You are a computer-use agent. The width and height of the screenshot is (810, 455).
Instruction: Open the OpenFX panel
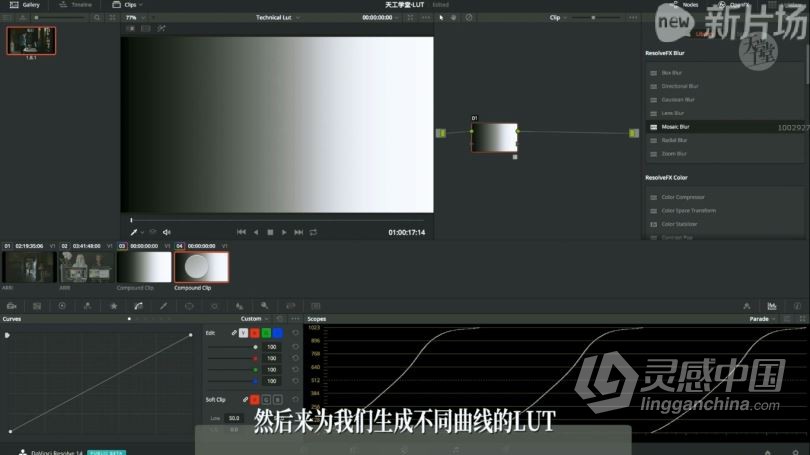734,5
